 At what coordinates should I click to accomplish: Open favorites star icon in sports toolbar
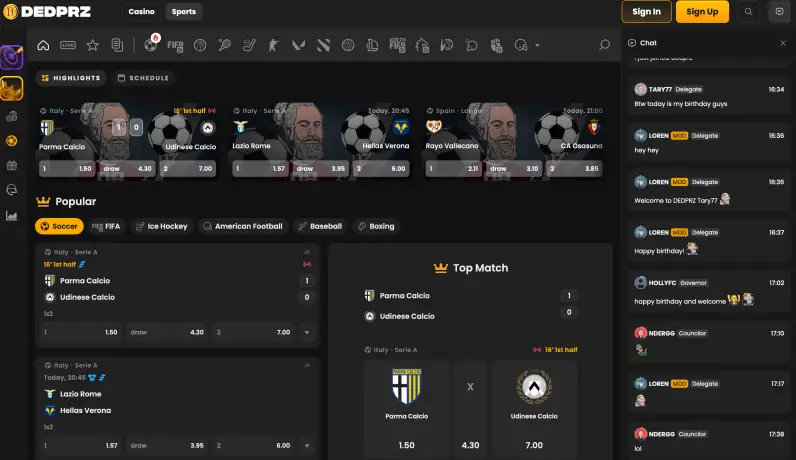click(93, 45)
